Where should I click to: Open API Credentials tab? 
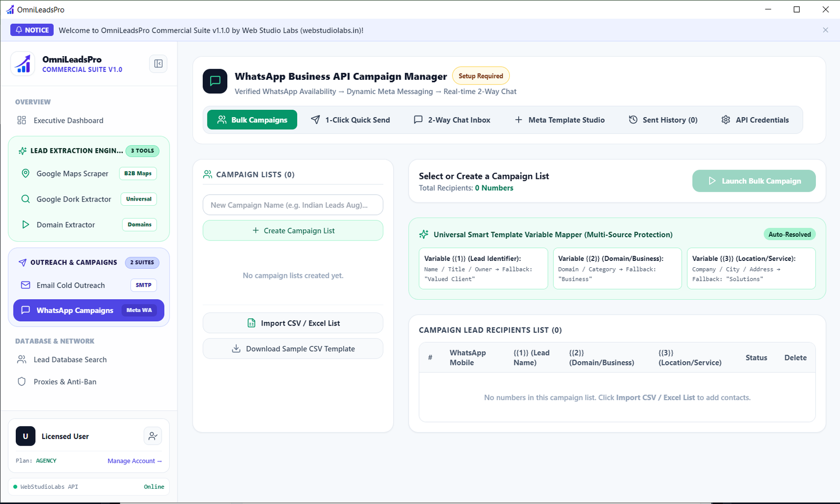click(755, 120)
